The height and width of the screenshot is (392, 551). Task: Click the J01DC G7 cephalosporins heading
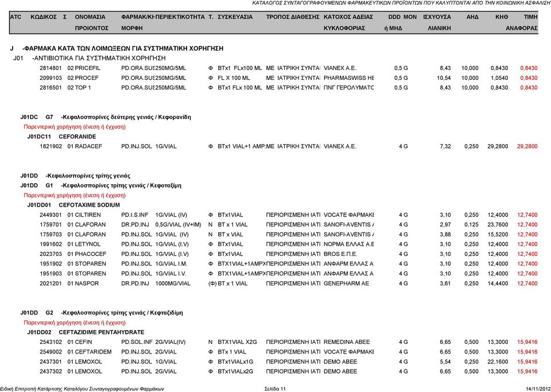coord(106,117)
